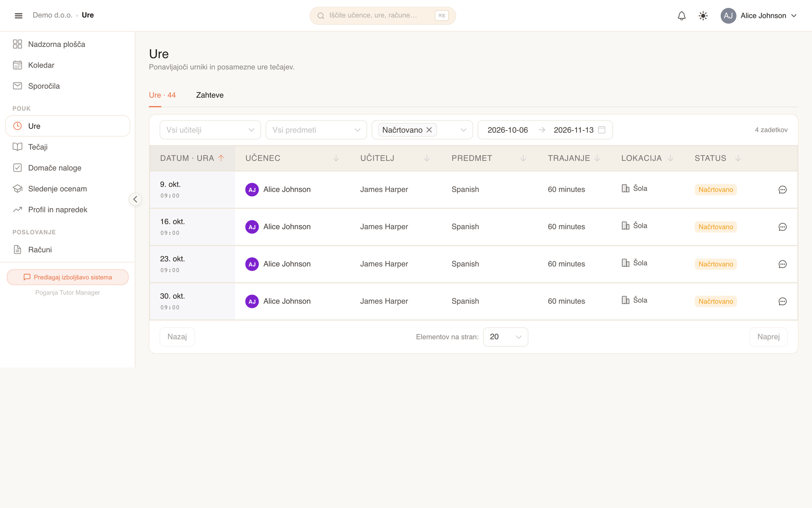Click Nazaj pagination button
This screenshot has height=508, width=812.
point(177,337)
